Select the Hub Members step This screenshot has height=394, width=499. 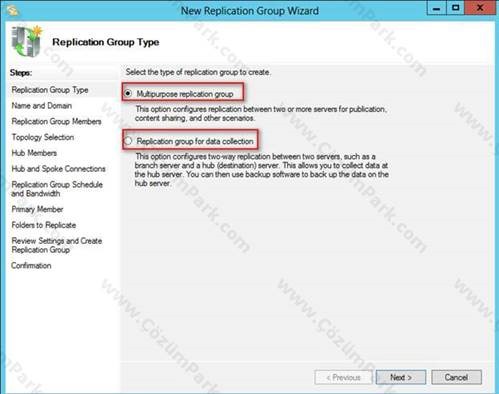pos(34,153)
